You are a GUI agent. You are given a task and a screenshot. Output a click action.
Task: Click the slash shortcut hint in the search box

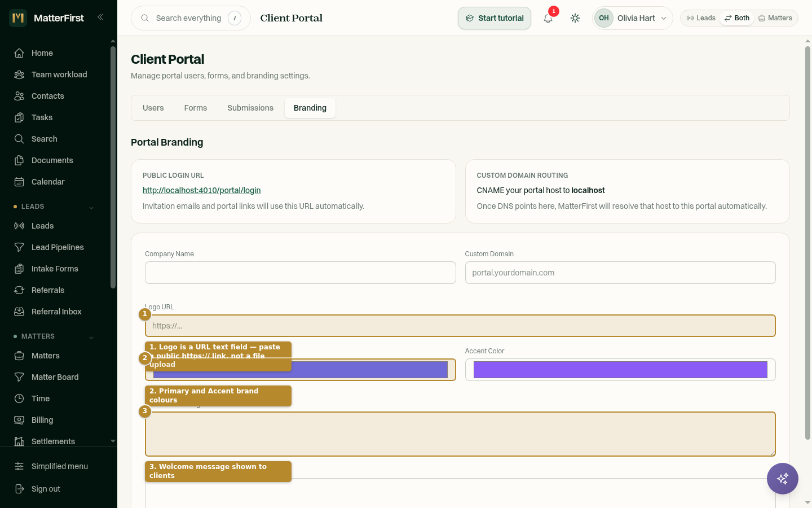(235, 18)
